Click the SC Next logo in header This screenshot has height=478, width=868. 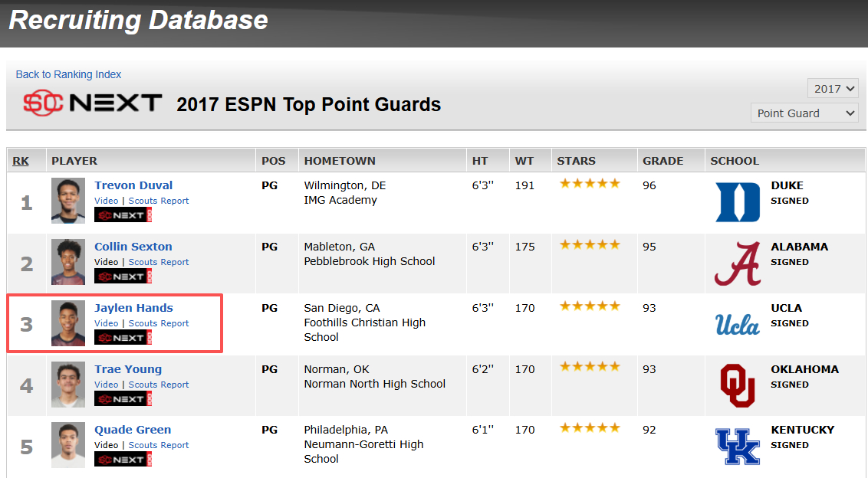pos(93,103)
